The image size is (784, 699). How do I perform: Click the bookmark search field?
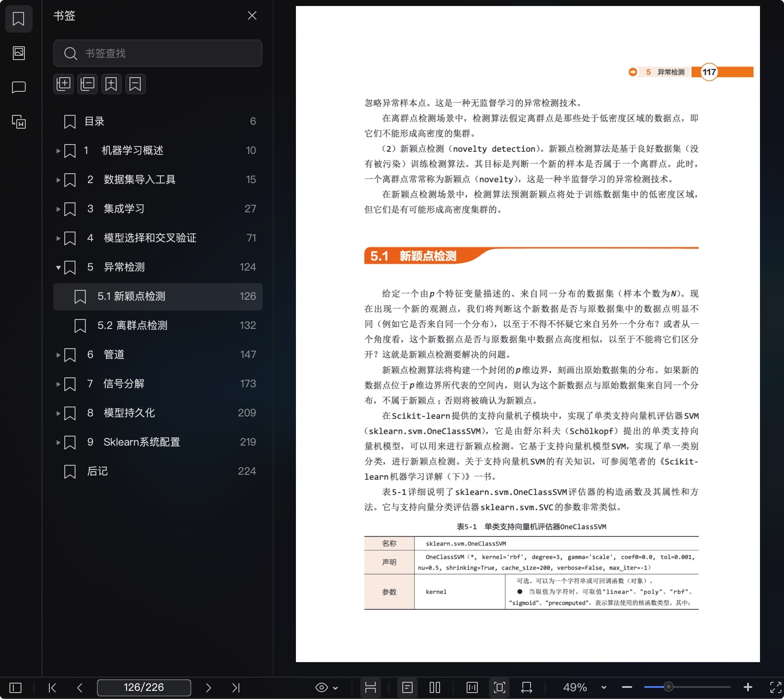pos(157,53)
